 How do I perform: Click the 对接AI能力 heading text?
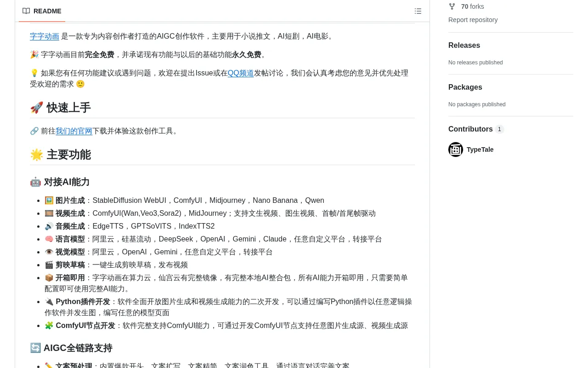pyautogui.click(x=67, y=182)
